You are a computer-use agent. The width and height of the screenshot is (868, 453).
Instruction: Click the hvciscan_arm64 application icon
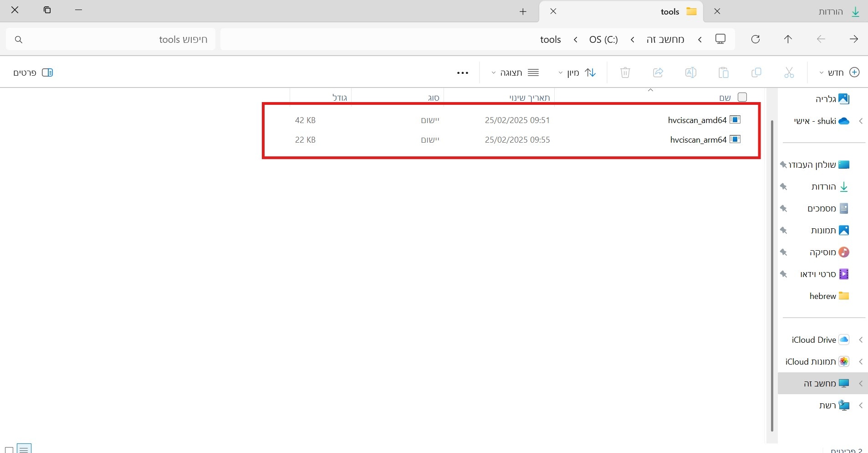pyautogui.click(x=735, y=139)
